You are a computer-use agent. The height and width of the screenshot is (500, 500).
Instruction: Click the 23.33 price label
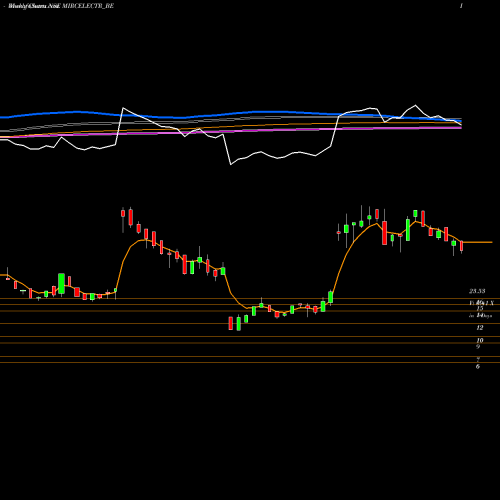pos(477,291)
